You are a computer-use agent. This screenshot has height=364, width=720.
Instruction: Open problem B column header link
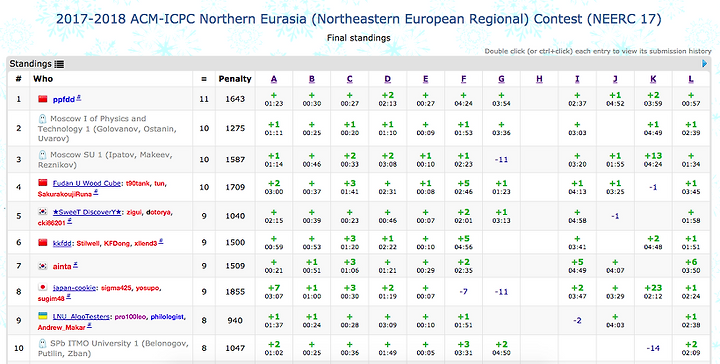[312, 79]
